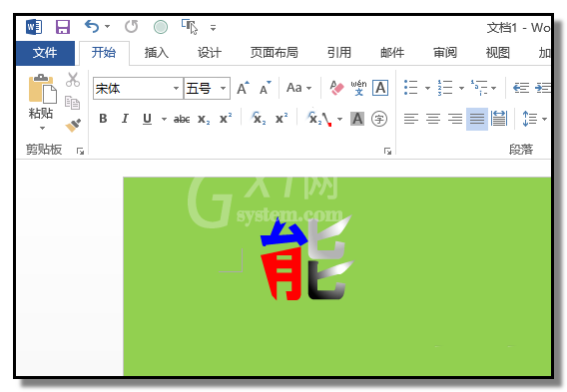Viewport: 567px width, 392px height.
Task: Click the enclosed character 字 icon
Action: click(379, 119)
